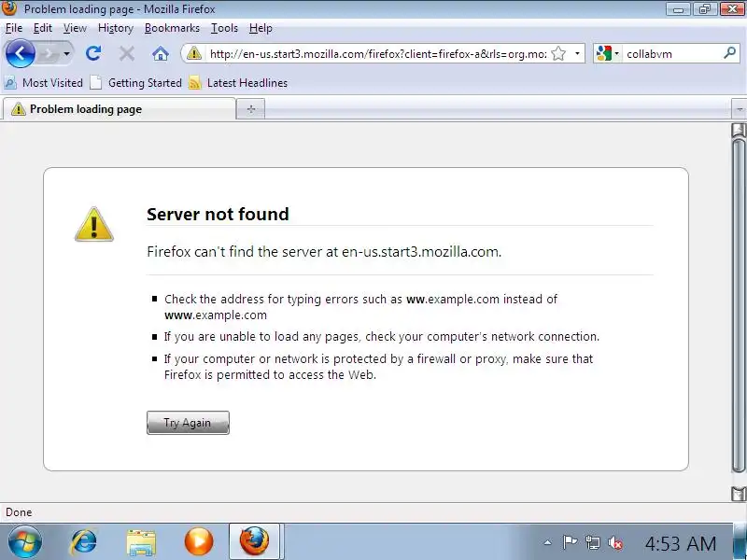Click the Server not found heading

pos(218,215)
